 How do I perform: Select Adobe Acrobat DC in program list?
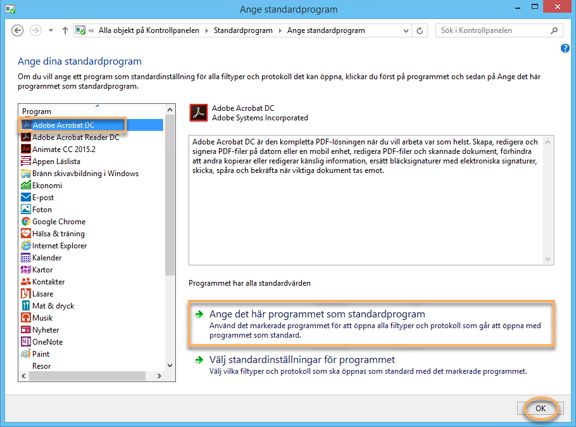[92, 125]
